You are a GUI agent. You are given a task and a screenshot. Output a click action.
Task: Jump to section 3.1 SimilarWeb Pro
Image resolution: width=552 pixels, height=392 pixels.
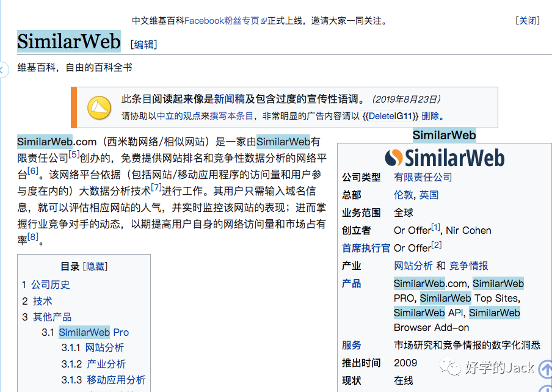coord(93,332)
